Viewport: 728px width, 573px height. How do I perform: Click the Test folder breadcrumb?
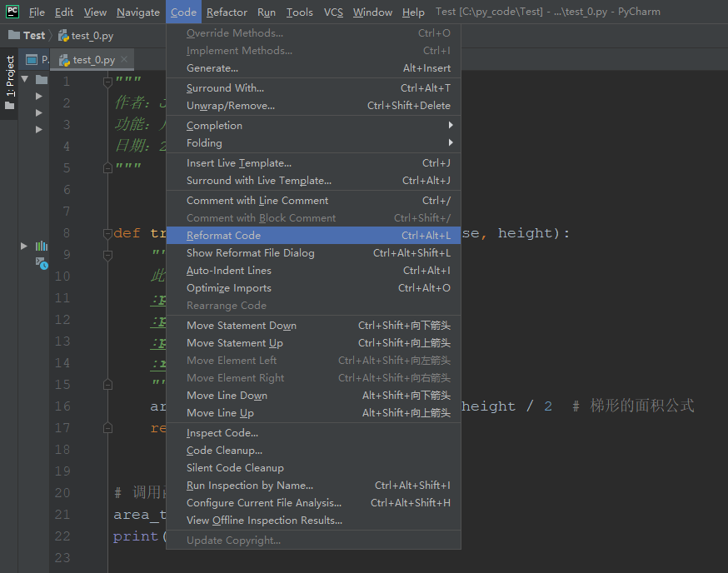point(27,35)
